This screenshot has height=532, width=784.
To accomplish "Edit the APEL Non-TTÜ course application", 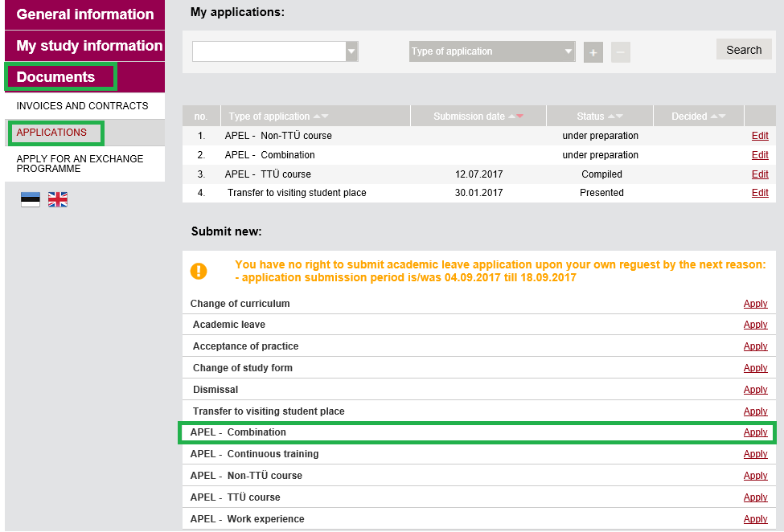I will 760,136.
